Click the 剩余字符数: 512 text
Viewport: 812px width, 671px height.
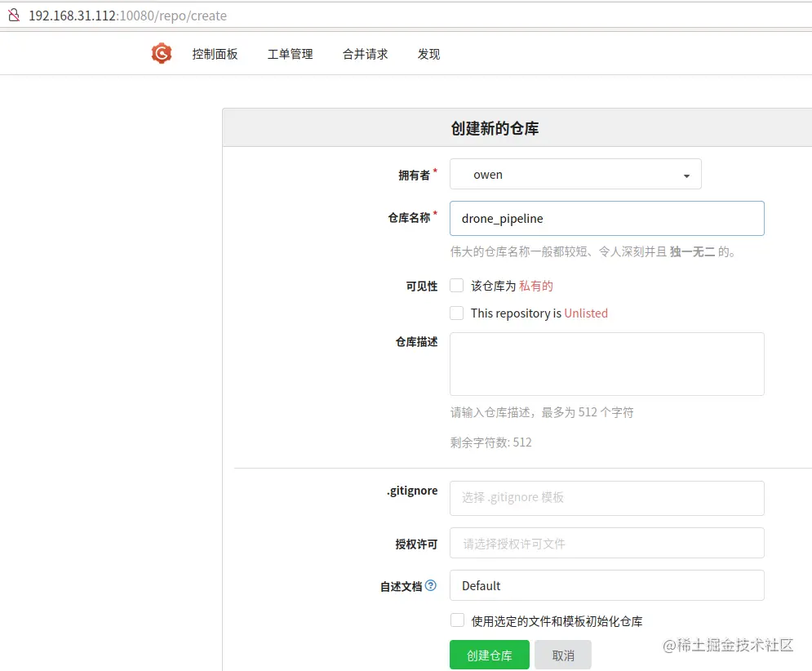[491, 442]
